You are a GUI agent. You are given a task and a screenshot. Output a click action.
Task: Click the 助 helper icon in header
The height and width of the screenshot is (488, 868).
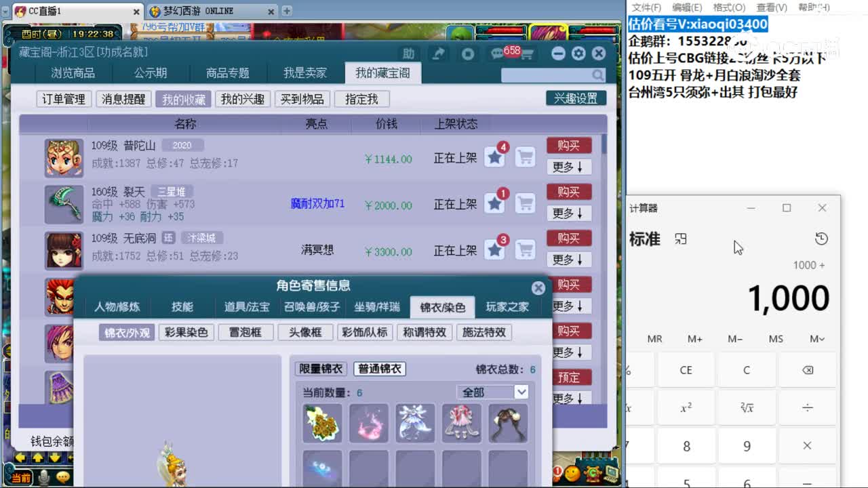point(408,54)
